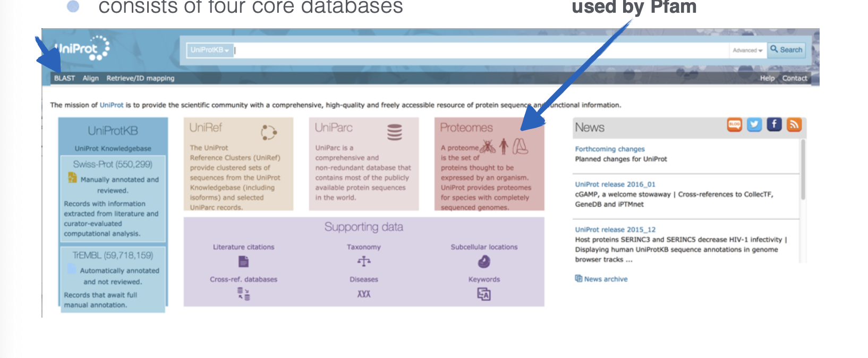Open the Align menu item
Screen dimensions: 868x358
(x=90, y=78)
